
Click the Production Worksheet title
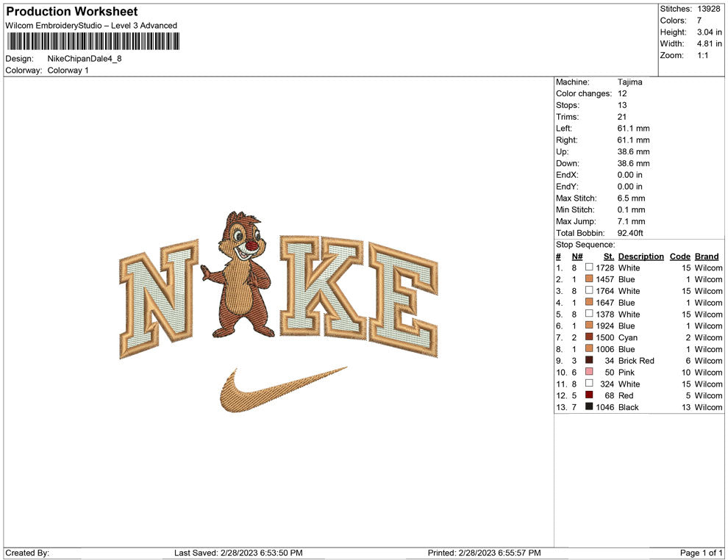pyautogui.click(x=72, y=12)
